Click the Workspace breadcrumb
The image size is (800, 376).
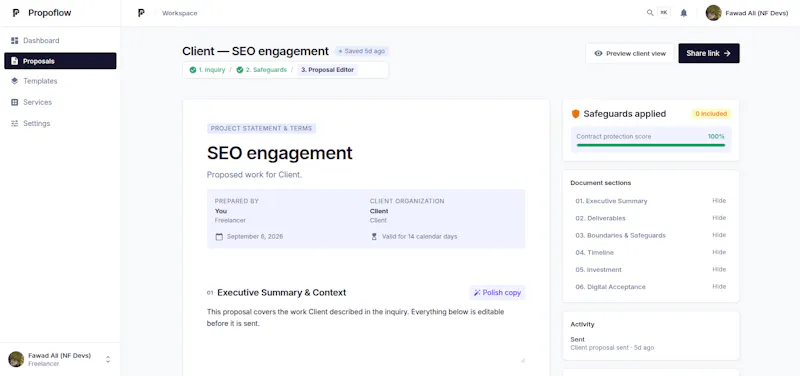click(x=180, y=13)
